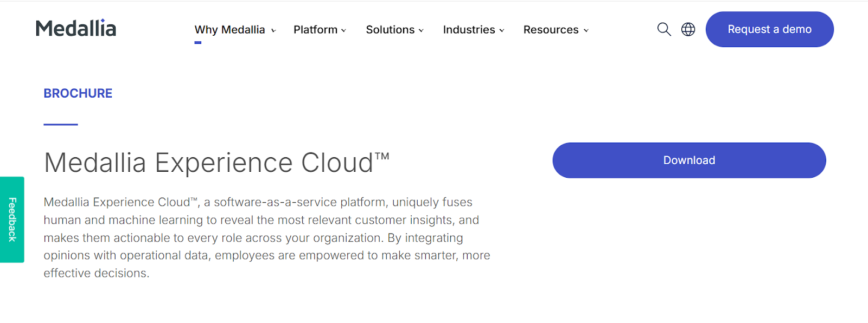Screen dimensions: 868x323
Task: Open the Resources menu
Action: click(551, 30)
